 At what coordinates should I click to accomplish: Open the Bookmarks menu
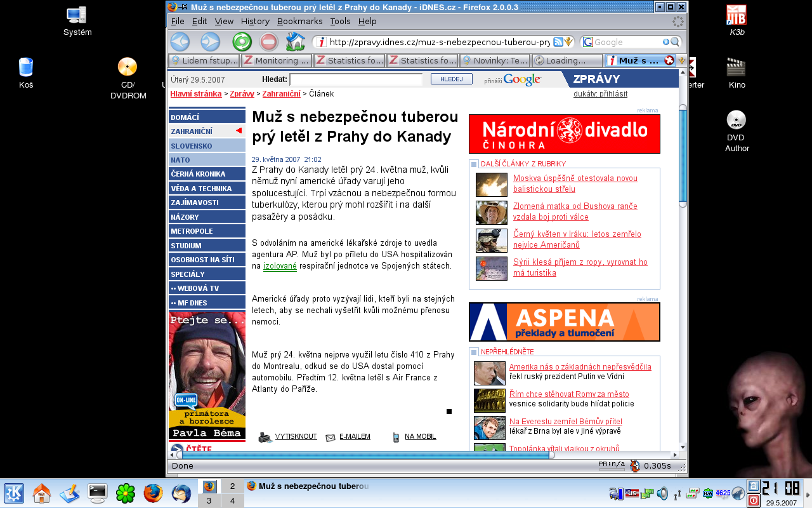[299, 21]
